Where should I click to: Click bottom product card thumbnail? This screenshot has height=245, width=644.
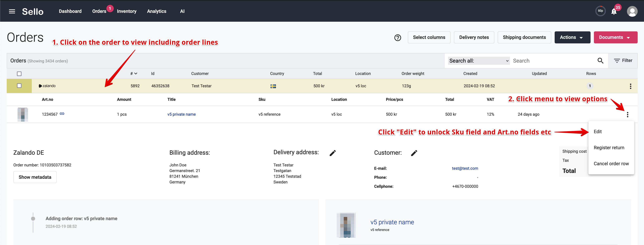click(x=346, y=225)
